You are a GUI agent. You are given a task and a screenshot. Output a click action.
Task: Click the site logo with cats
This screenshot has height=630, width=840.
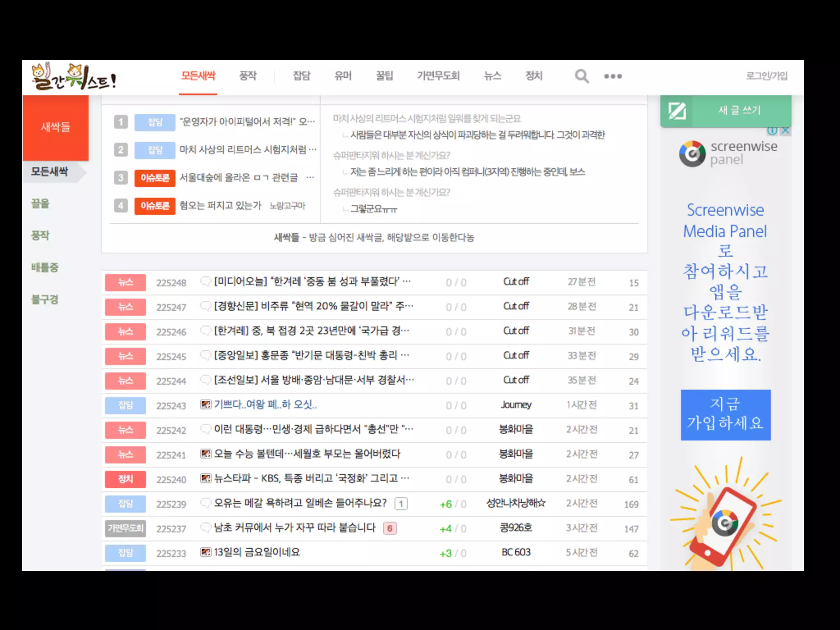click(x=74, y=77)
